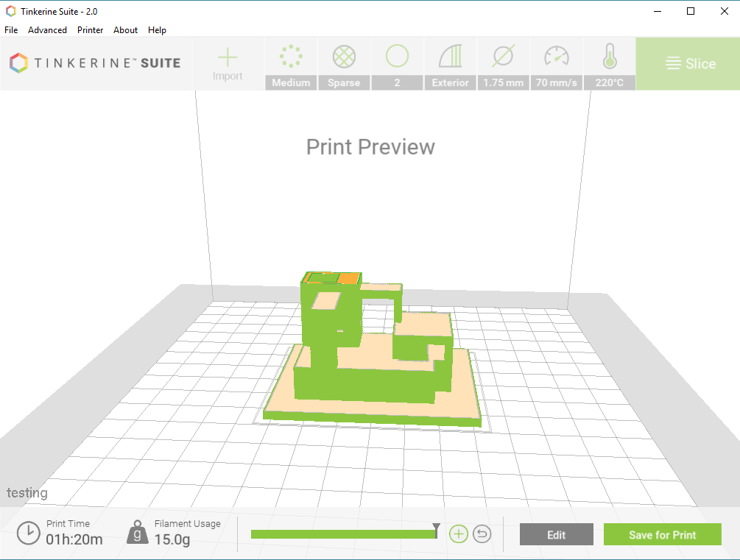Screen dimensions: 740x560
Task: Open the File menu
Action: [x=11, y=29]
